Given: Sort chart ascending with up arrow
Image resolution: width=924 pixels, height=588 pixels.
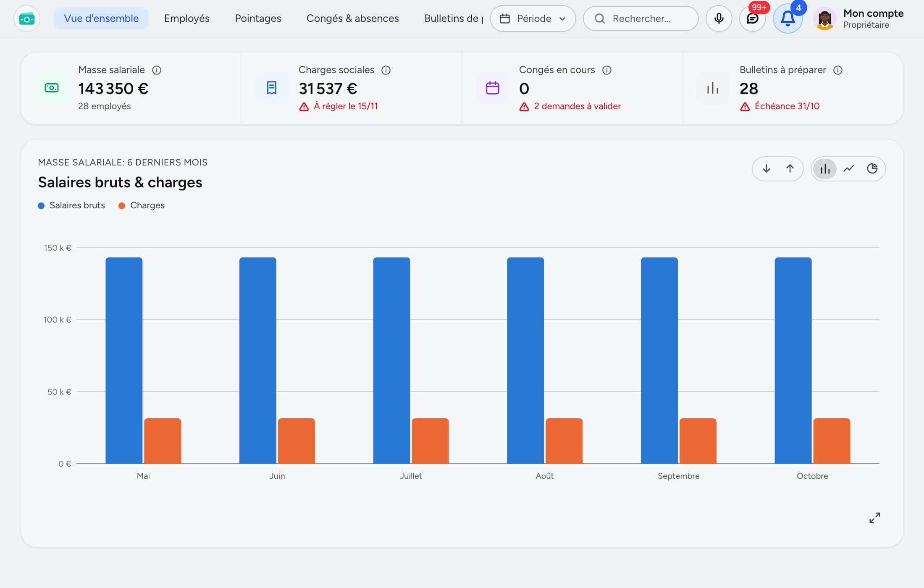Looking at the screenshot, I should click(790, 168).
